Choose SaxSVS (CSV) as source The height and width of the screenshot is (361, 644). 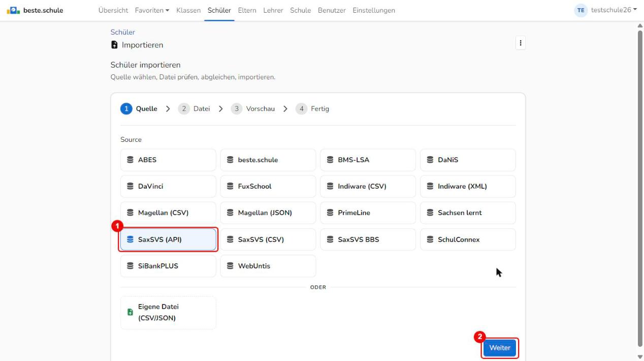pyautogui.click(x=268, y=239)
